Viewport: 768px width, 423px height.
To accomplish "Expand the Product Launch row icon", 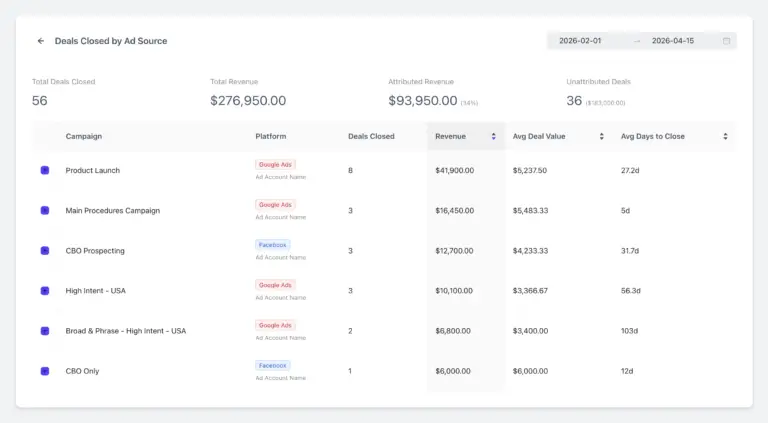I will pos(45,170).
